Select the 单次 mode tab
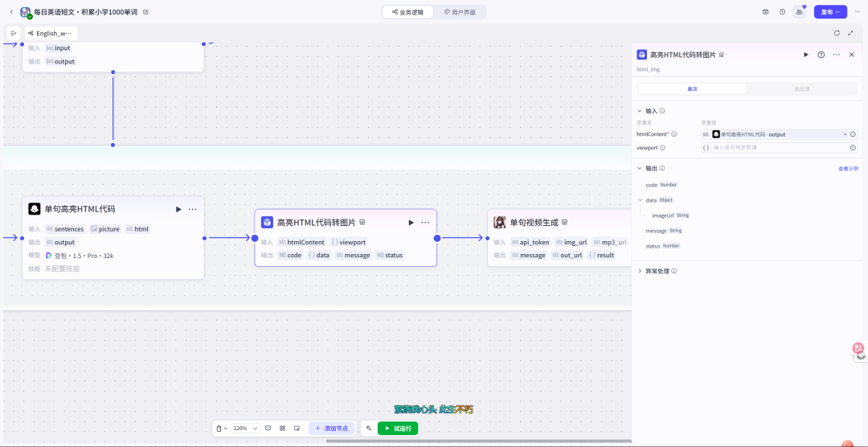868x447 pixels. [693, 88]
